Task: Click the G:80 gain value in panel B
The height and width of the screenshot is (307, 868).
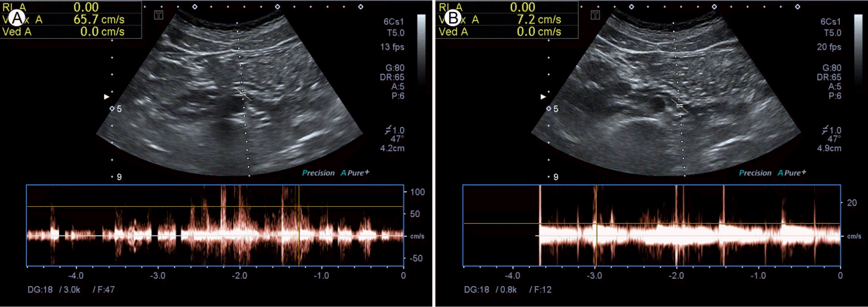Action: (831, 69)
